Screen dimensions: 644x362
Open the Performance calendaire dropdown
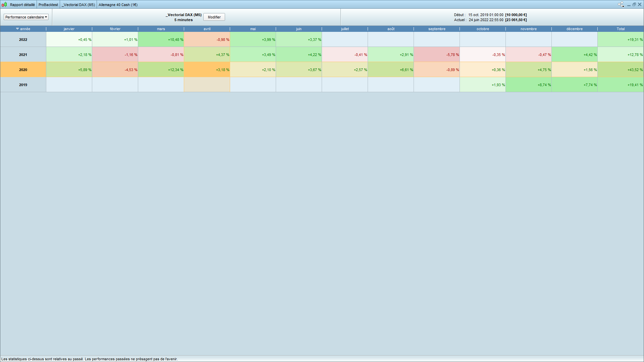click(26, 17)
